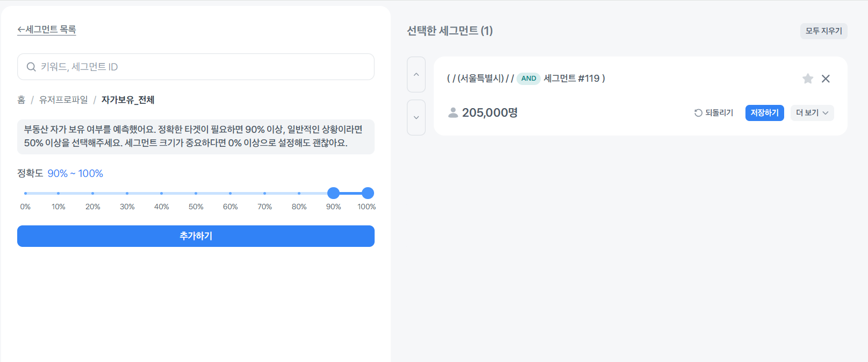The image size is (868, 362).
Task: Click the 저장하기 button
Action: (x=764, y=113)
